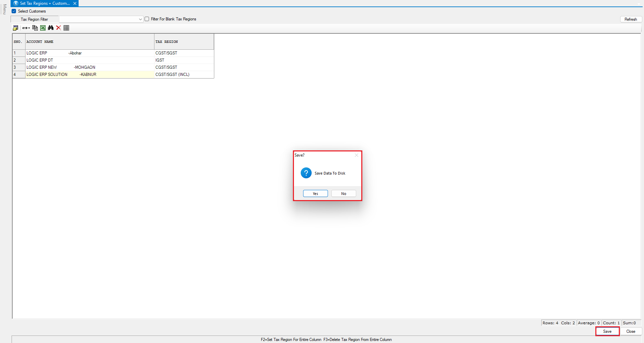Image resolution: width=644 pixels, height=343 pixels.
Task: Select the LOGIC ERP DT row
Action: [x=40, y=60]
